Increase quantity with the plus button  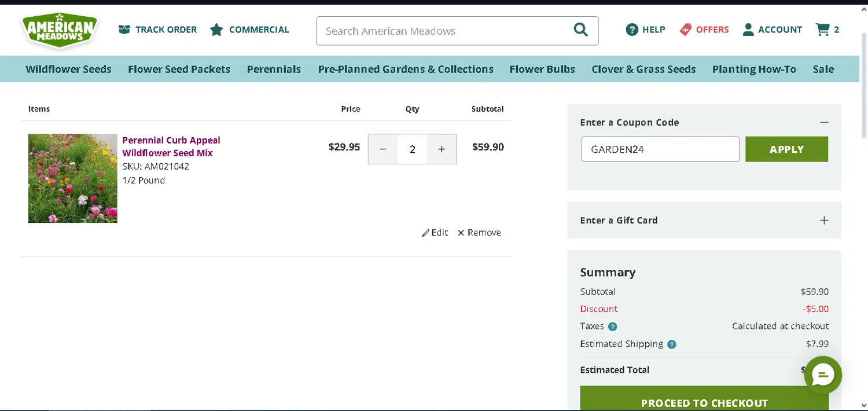(x=442, y=149)
